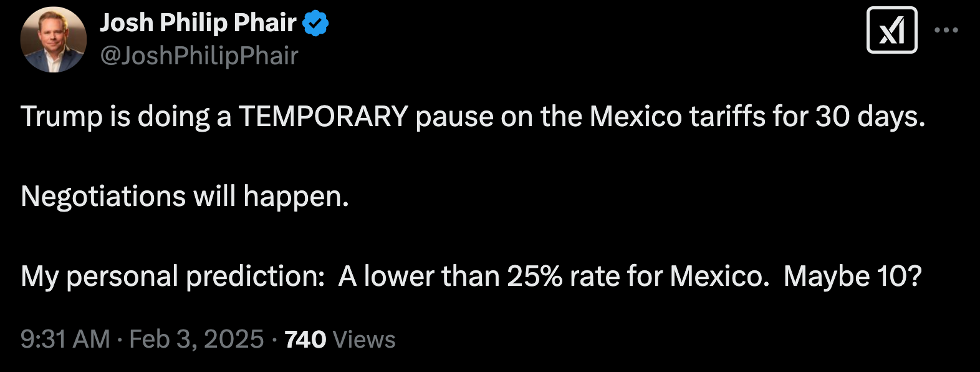Click the word "Trump" starting the post
Viewport: 980px width, 372px height.
click(62, 117)
